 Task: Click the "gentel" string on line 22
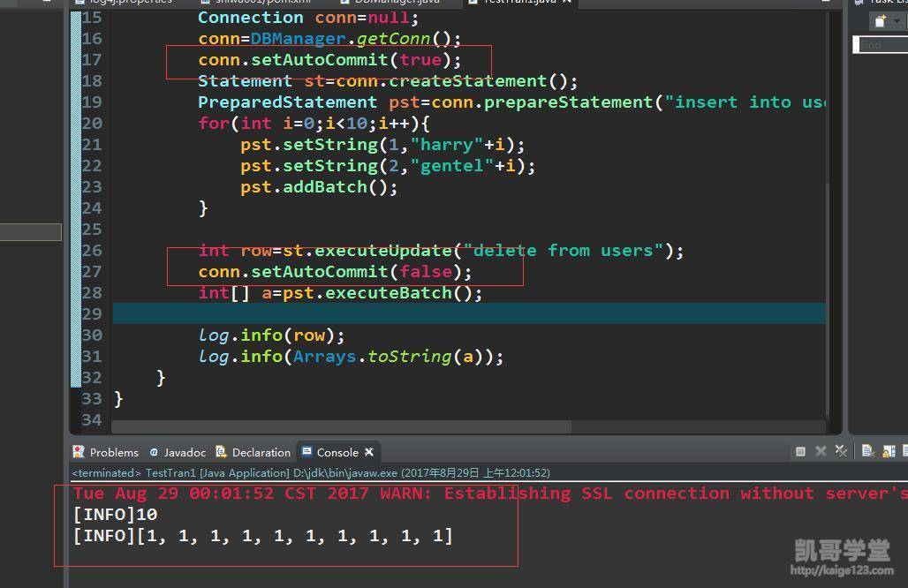451,166
